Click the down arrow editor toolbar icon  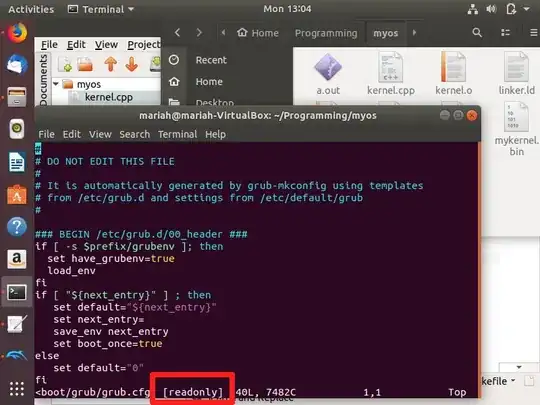pyautogui.click(x=132, y=64)
